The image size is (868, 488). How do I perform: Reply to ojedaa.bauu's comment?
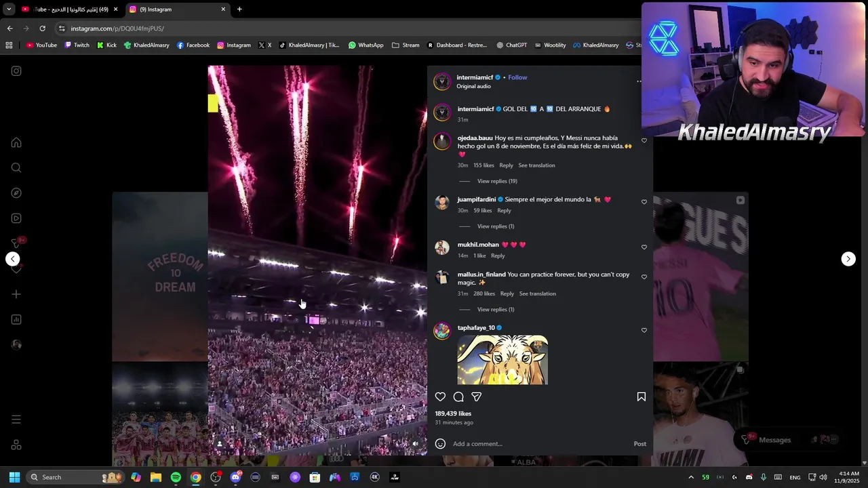pos(506,165)
